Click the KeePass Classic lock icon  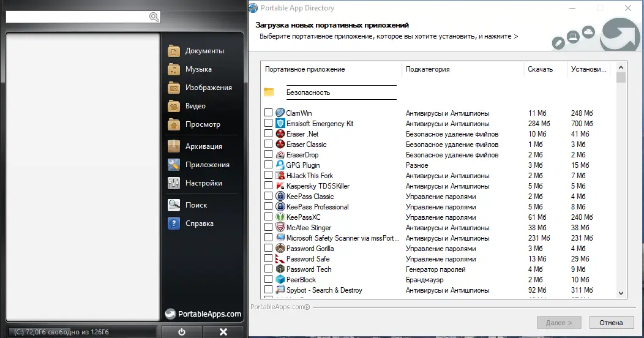(280, 196)
